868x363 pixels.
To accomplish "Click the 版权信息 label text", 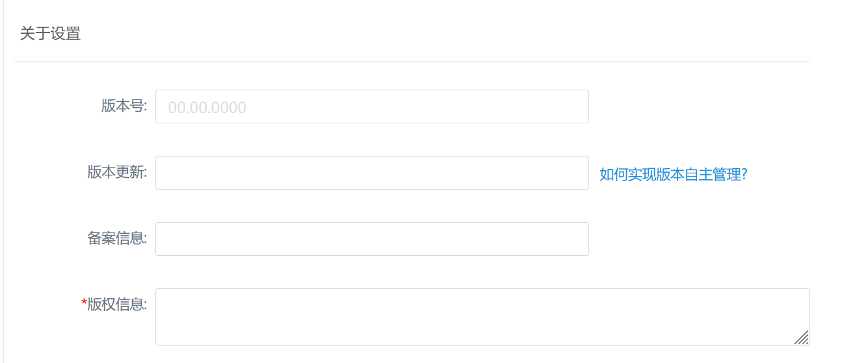I will coord(116,304).
